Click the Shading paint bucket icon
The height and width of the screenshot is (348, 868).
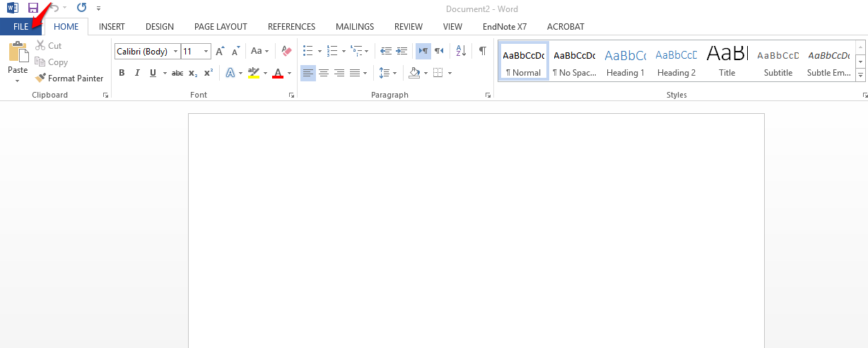[415, 73]
